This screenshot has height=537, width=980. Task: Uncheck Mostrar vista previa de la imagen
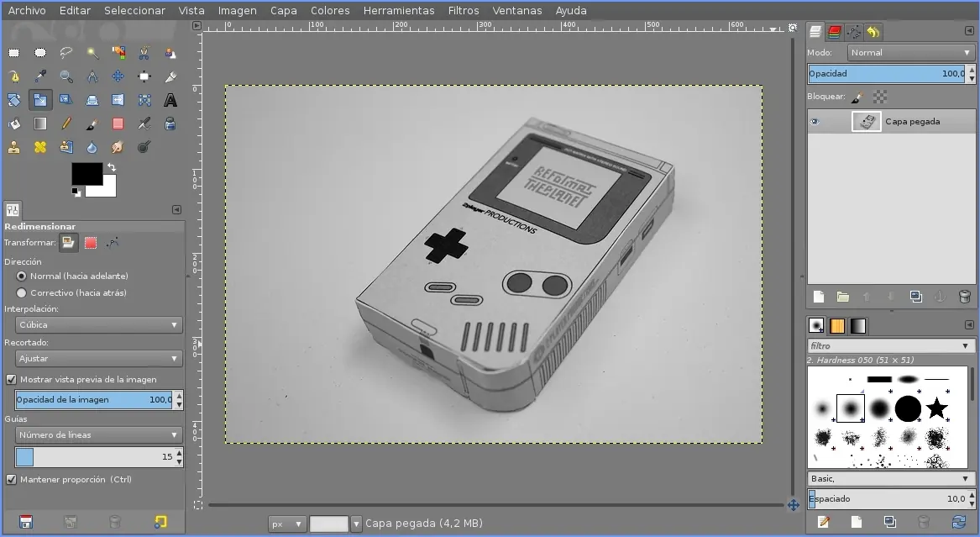[11, 380]
